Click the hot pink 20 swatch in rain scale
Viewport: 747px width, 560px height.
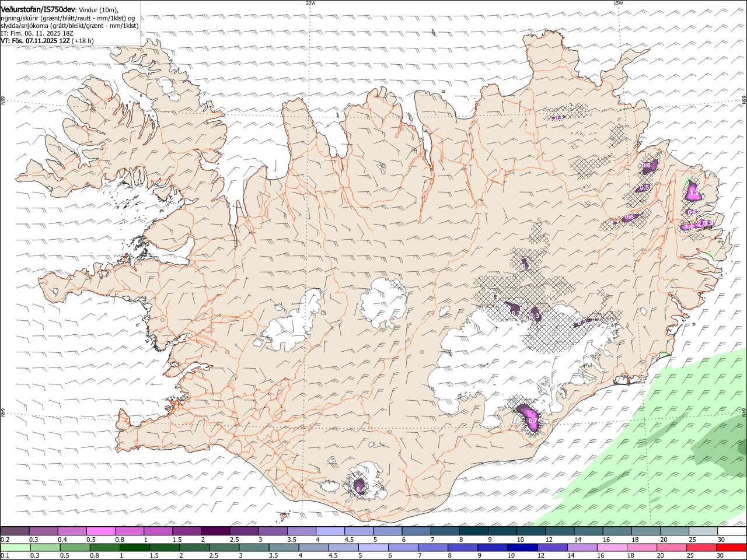click(x=671, y=547)
